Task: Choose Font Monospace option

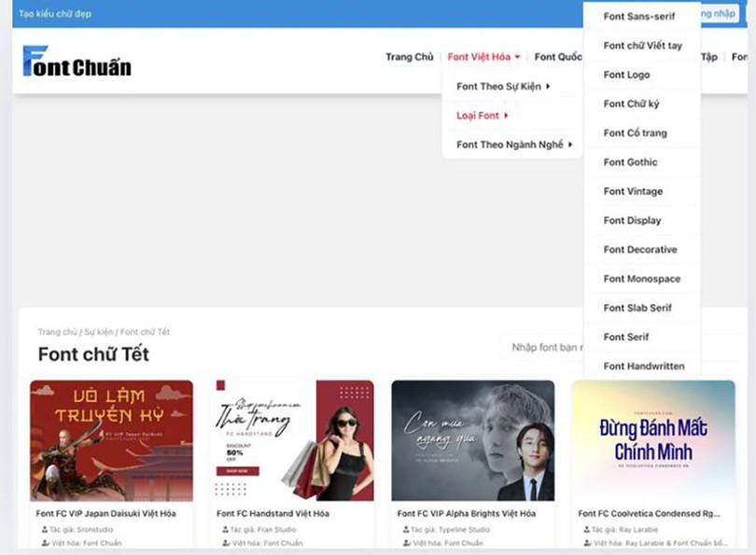Action: click(x=641, y=279)
